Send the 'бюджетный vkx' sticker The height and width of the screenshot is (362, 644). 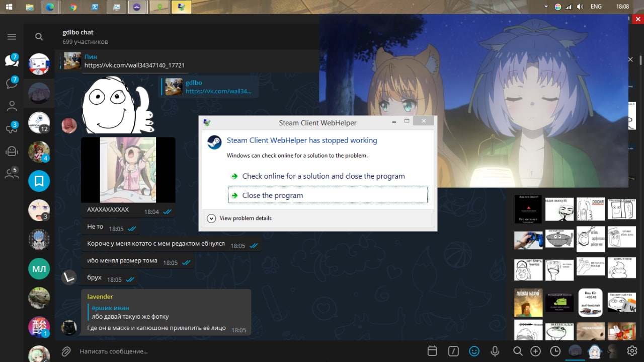click(622, 302)
